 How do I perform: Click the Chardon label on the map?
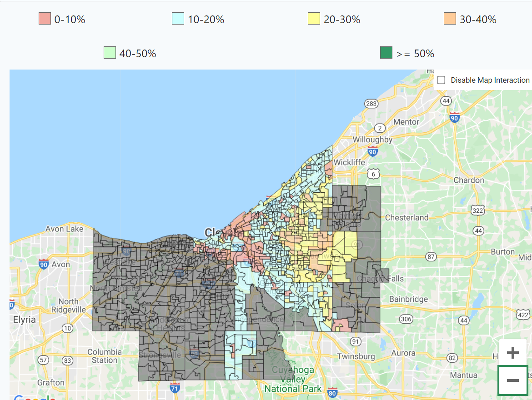pyautogui.click(x=469, y=180)
